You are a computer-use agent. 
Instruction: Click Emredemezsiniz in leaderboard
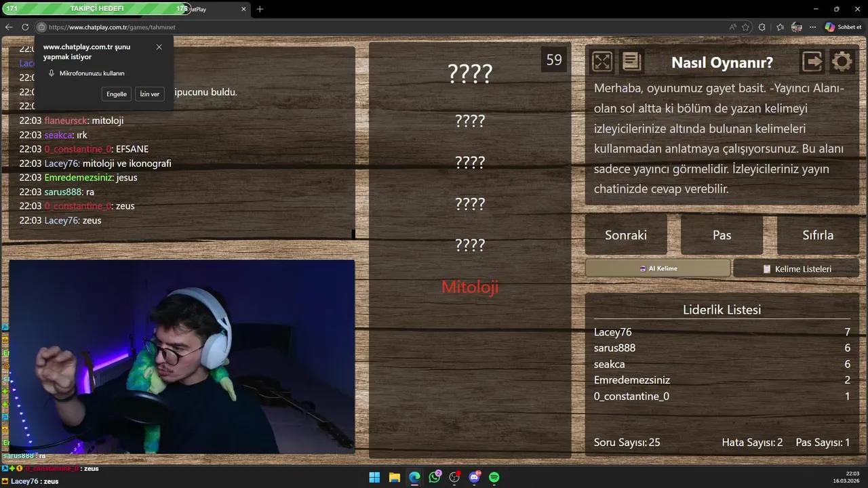631,380
